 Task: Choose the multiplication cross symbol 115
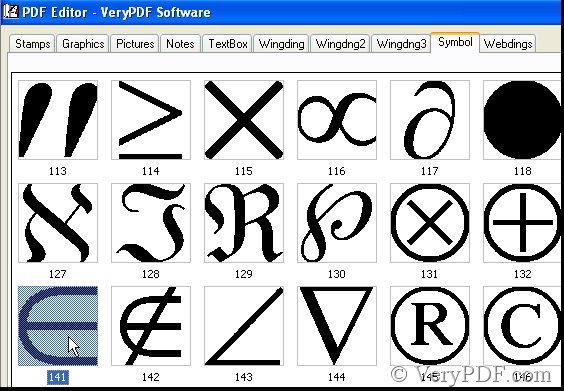click(244, 120)
